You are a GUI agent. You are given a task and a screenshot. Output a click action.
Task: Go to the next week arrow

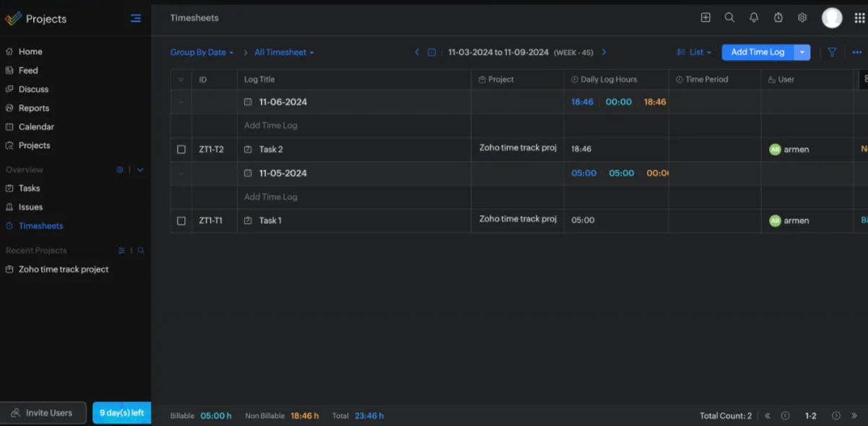[604, 52]
